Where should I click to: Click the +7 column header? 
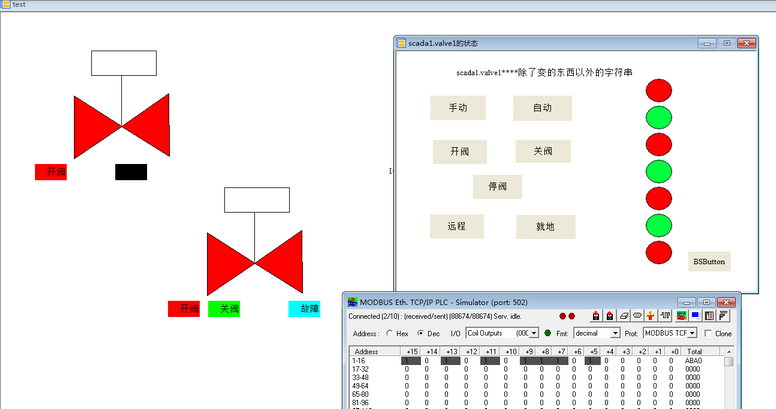[x=561, y=352]
